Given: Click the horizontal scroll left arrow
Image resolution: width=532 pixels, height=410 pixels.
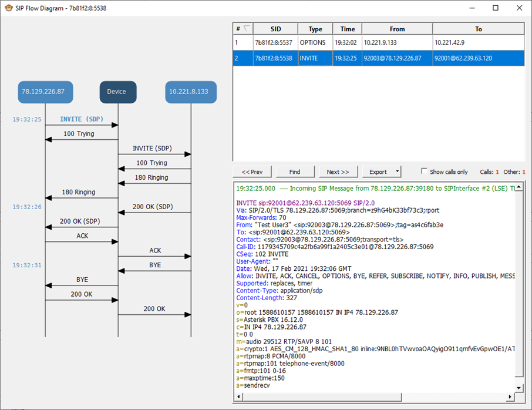Looking at the screenshot, I should [x=239, y=396].
